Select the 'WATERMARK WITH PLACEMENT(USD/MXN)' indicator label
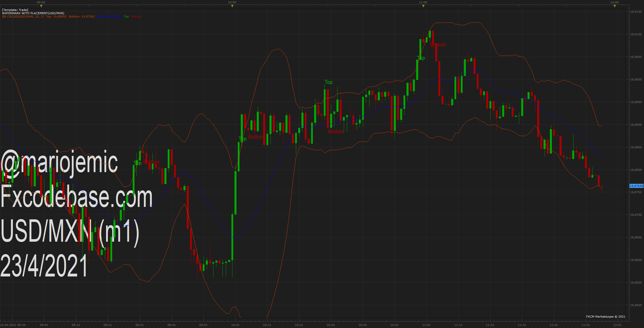 33,13
